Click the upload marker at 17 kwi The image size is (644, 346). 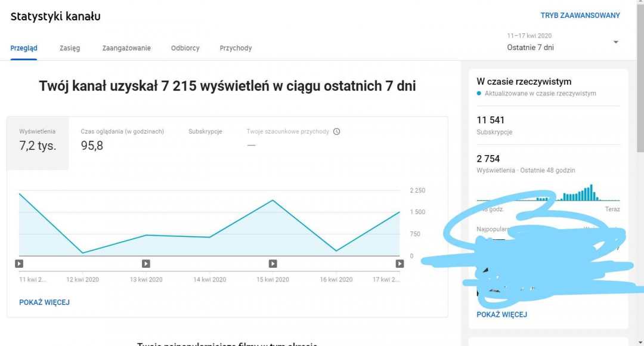[400, 263]
